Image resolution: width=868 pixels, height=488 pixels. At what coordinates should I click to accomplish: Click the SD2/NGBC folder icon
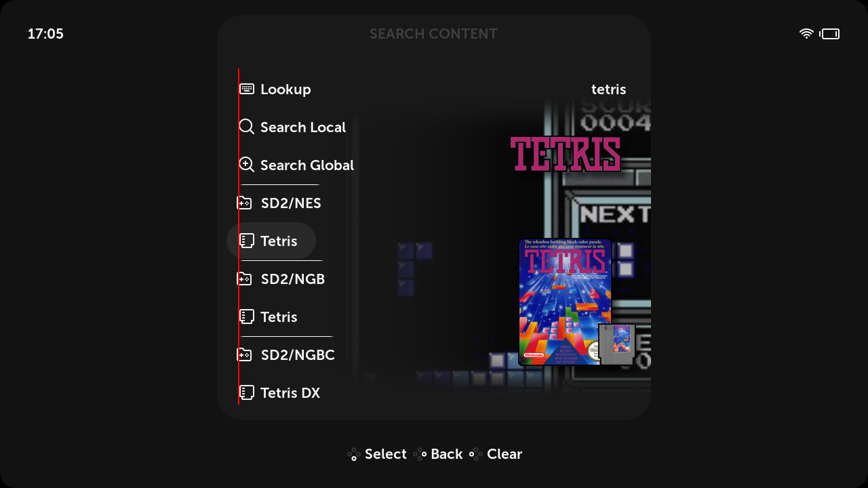pos(244,354)
